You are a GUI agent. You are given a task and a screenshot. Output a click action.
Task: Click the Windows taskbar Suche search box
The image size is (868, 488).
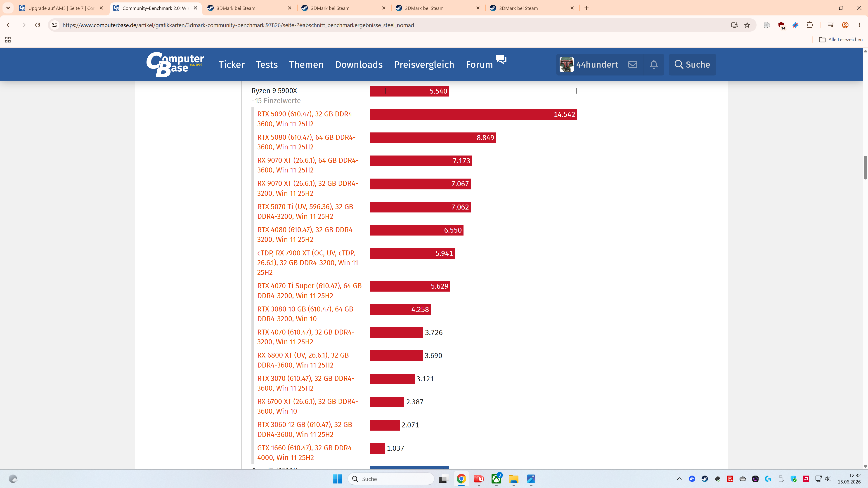(x=391, y=479)
